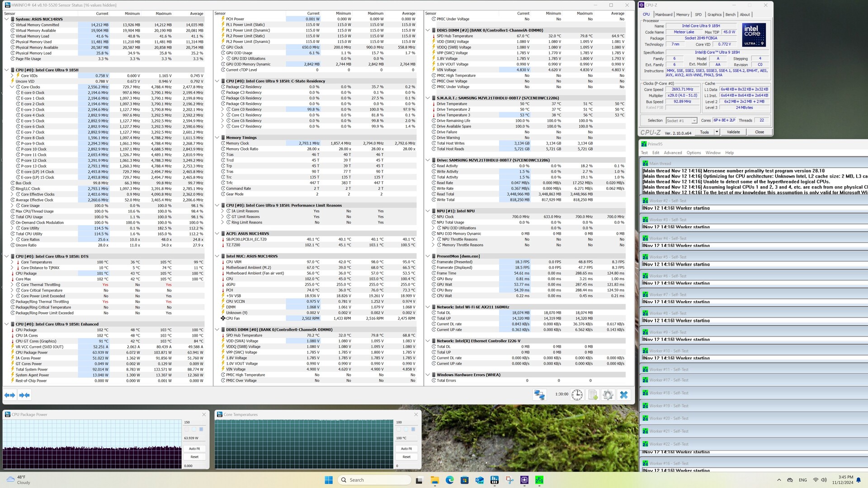Screen dimensions: 868x488
Task: Click HWiNFO icon in Core Temperatures window title
Action: (x=220, y=414)
